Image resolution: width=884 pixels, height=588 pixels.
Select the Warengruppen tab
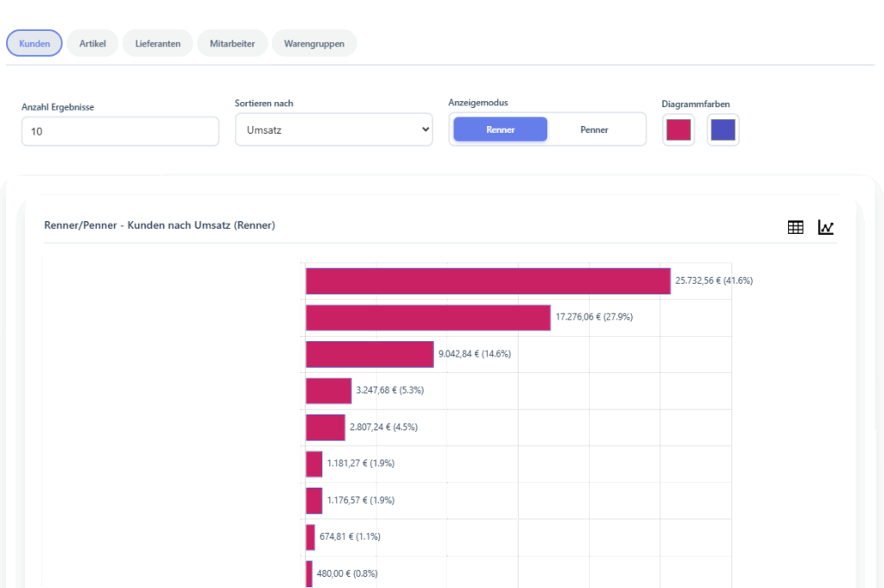point(314,43)
